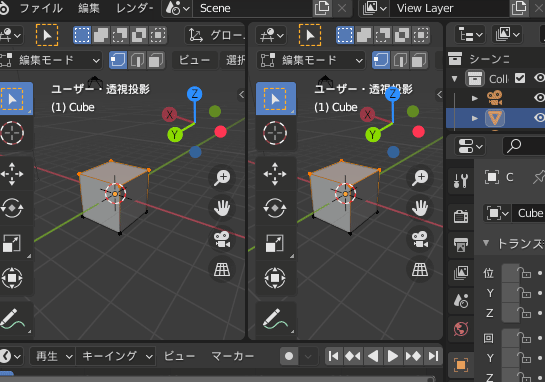Open the View Layer properties tab
The image size is (545, 382).
[461, 273]
